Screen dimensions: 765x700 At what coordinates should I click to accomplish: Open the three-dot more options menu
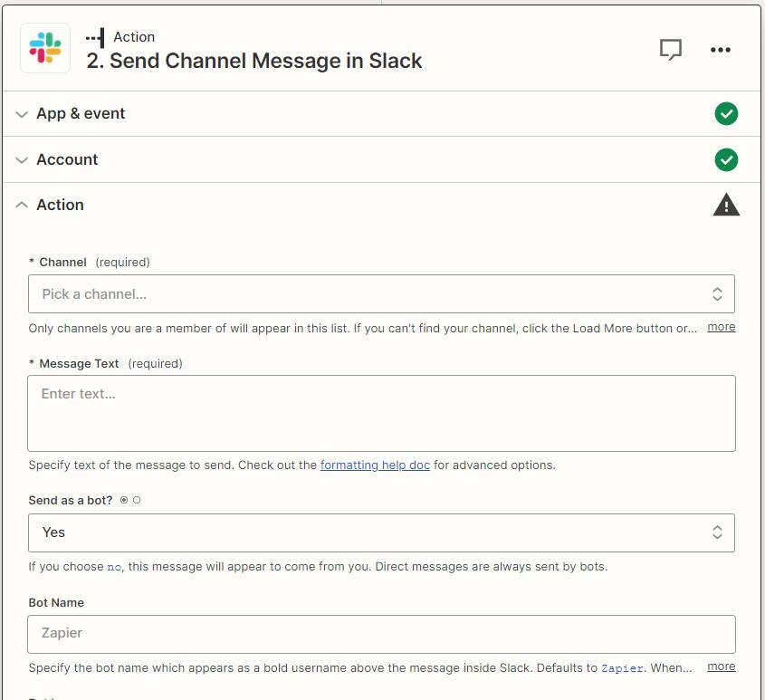tap(721, 50)
